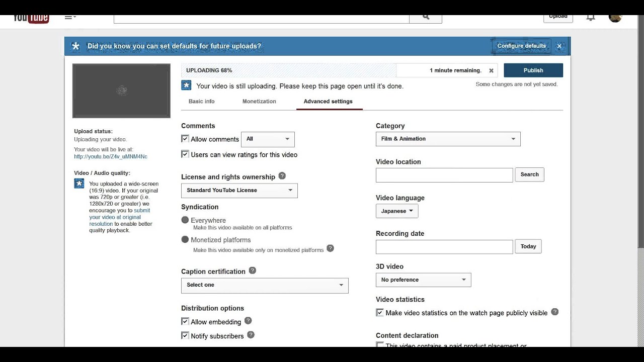The height and width of the screenshot is (362, 644).
Task: Open the Japanese video language dropdown
Action: pyautogui.click(x=397, y=211)
